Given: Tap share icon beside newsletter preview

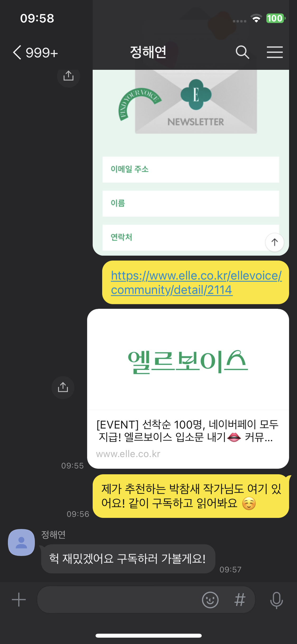Looking at the screenshot, I should (x=68, y=76).
